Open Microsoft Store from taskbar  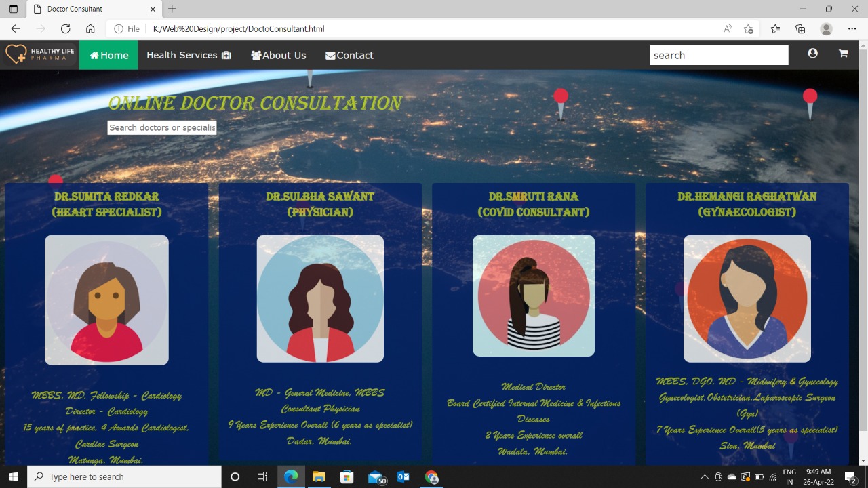[x=347, y=477]
